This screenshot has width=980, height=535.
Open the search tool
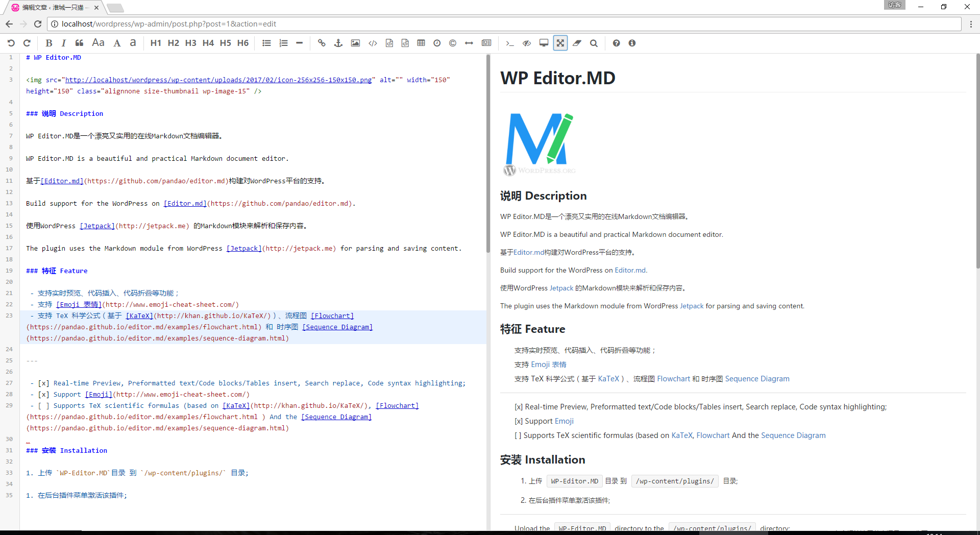[594, 43]
